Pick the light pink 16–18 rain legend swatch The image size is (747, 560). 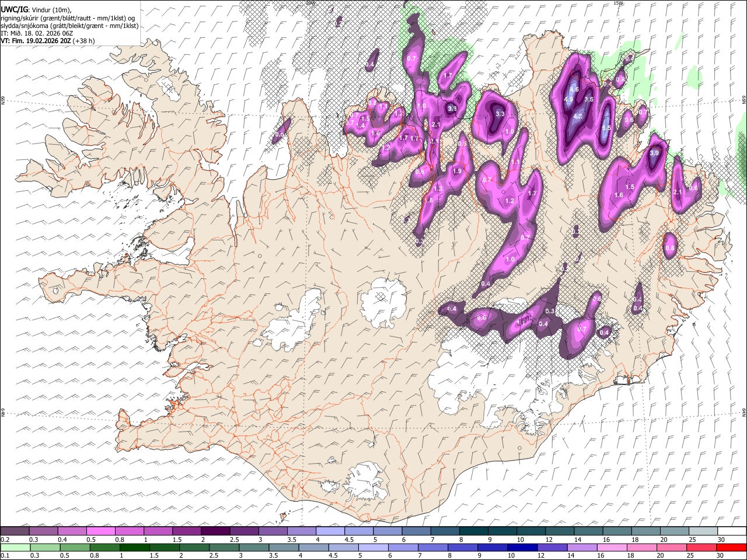point(612,547)
